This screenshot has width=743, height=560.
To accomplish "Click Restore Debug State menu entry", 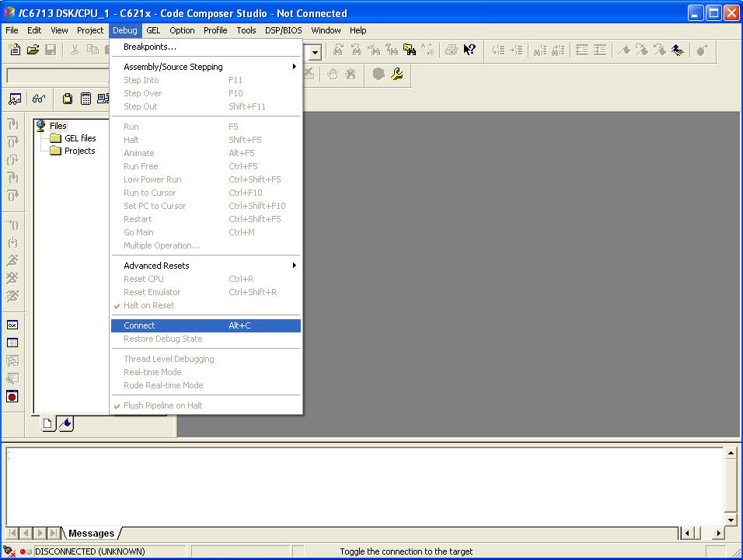I will (x=206, y=339).
